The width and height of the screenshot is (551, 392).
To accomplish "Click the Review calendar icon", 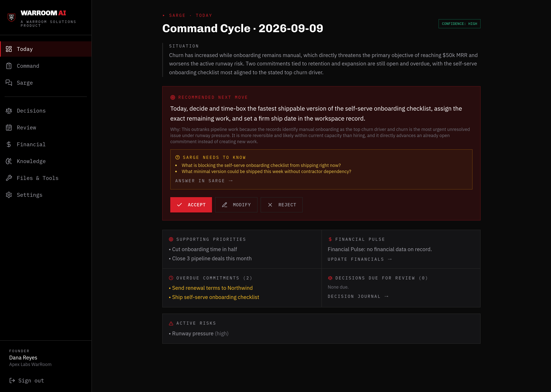I will click(9, 128).
